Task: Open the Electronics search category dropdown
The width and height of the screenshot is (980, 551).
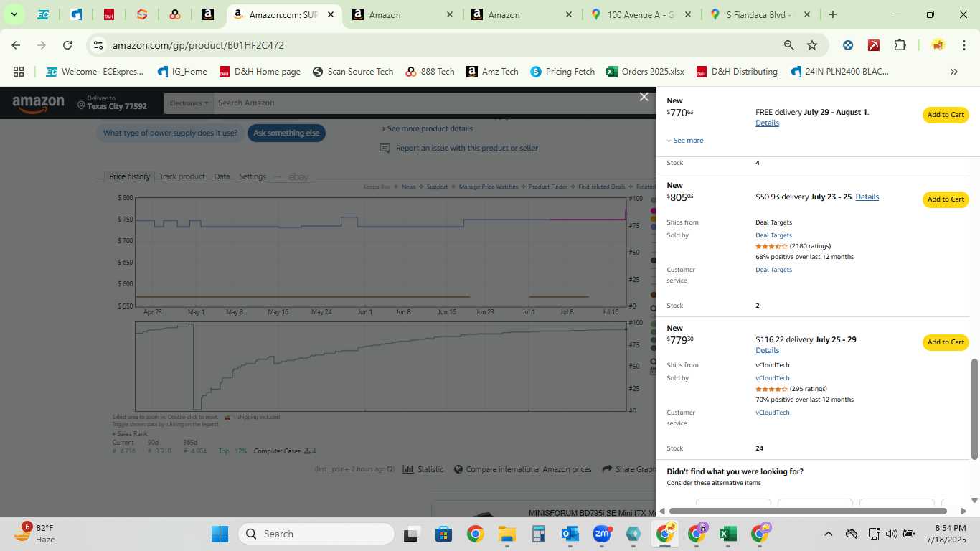Action: pos(189,103)
